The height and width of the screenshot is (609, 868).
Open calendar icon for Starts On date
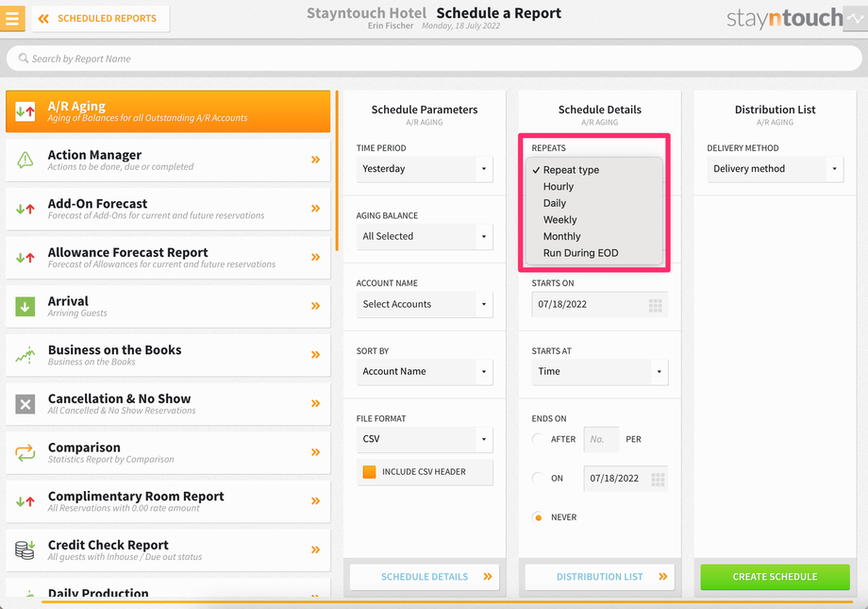[x=656, y=305]
